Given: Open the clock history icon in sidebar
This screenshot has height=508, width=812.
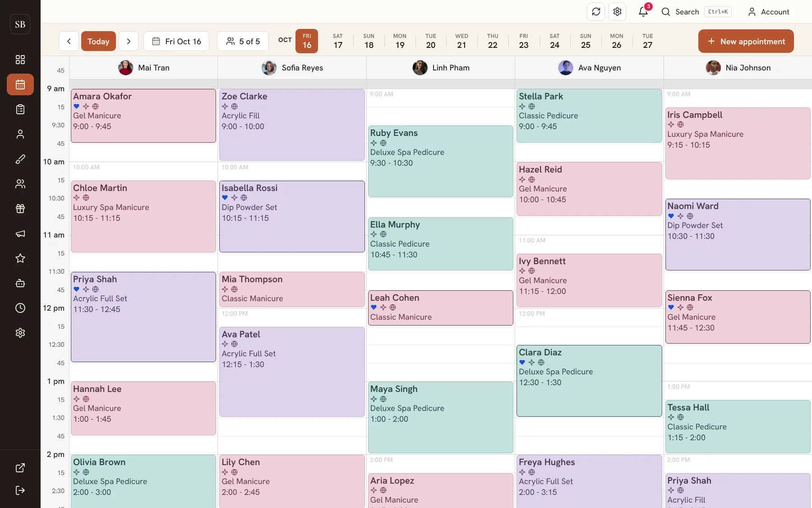Looking at the screenshot, I should (x=20, y=308).
